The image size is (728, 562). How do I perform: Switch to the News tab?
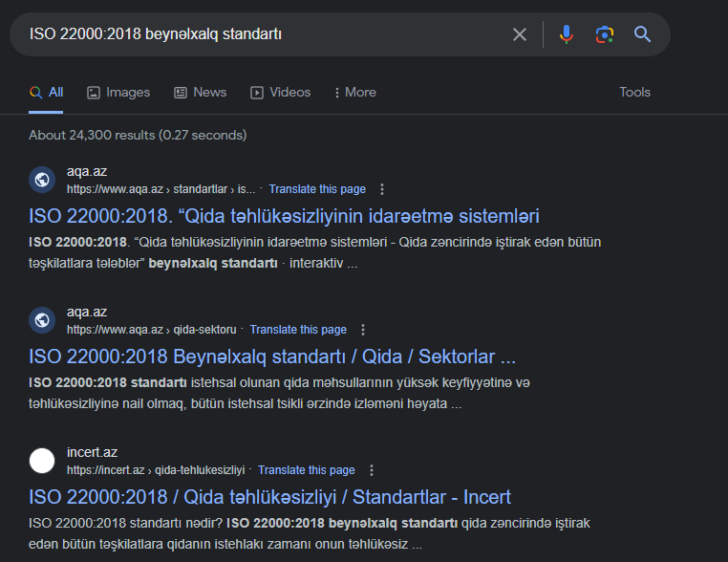click(x=200, y=93)
